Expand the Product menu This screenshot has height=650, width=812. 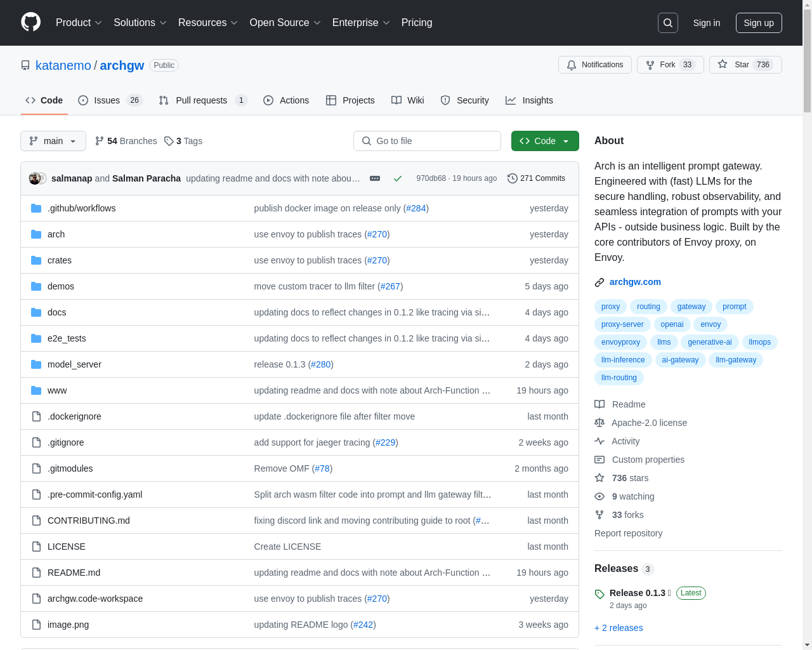point(79,23)
